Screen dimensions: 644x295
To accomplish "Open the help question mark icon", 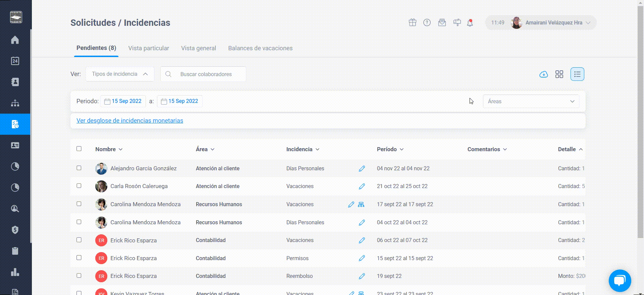I will (427, 22).
